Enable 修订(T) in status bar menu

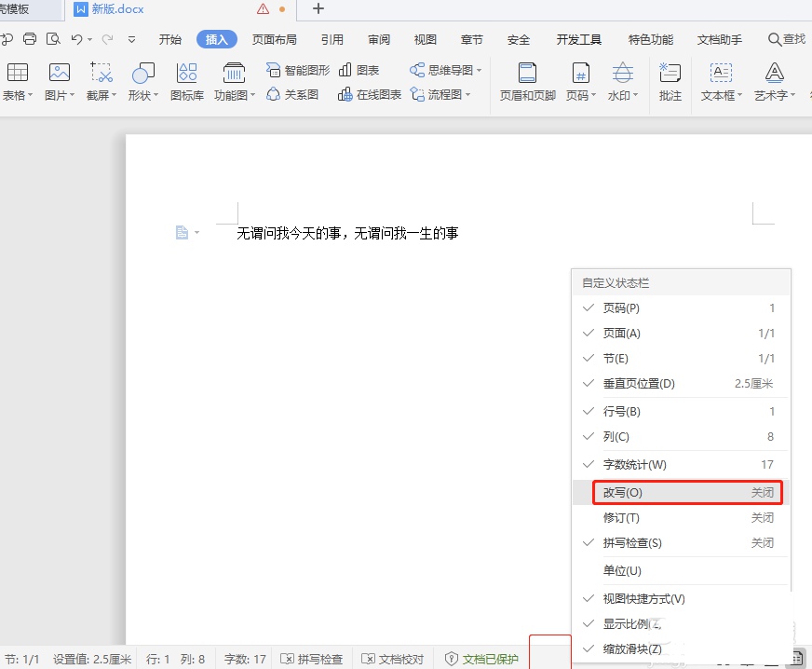pyautogui.click(x=686, y=517)
